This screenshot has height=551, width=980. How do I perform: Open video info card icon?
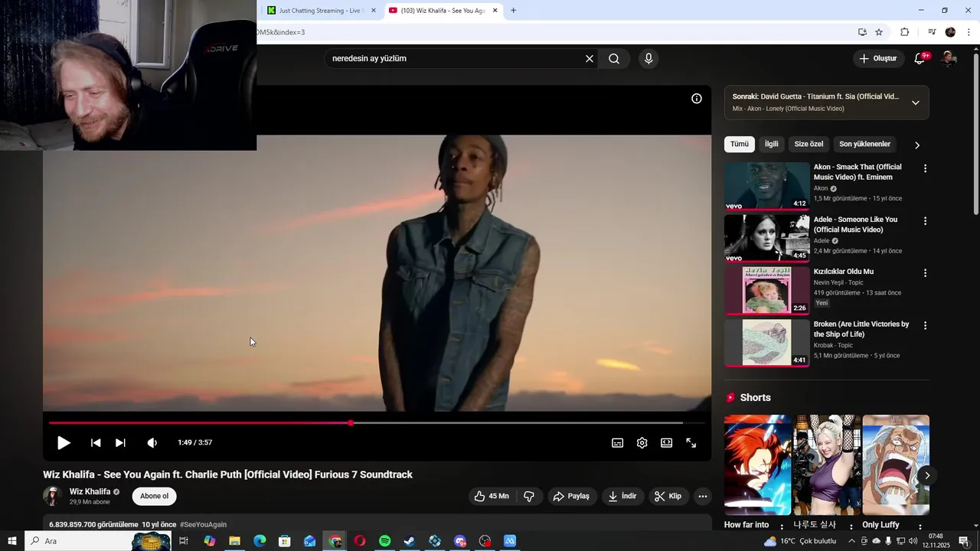(697, 98)
